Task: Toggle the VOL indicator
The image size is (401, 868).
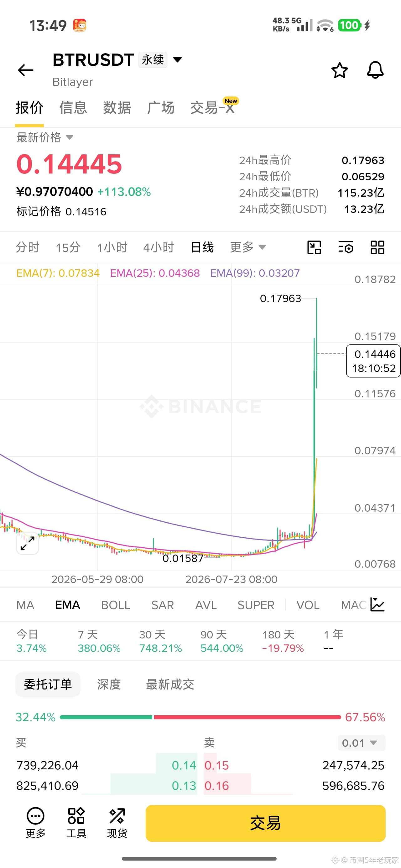Action: coord(308,605)
